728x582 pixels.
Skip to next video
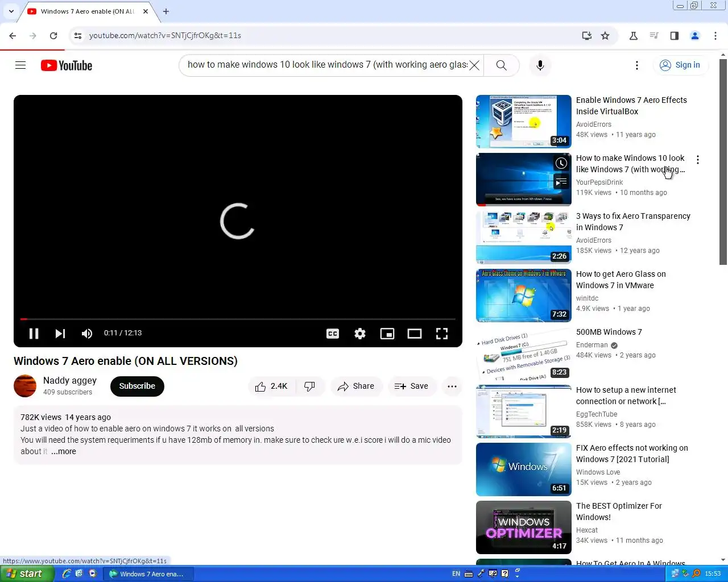(60, 334)
